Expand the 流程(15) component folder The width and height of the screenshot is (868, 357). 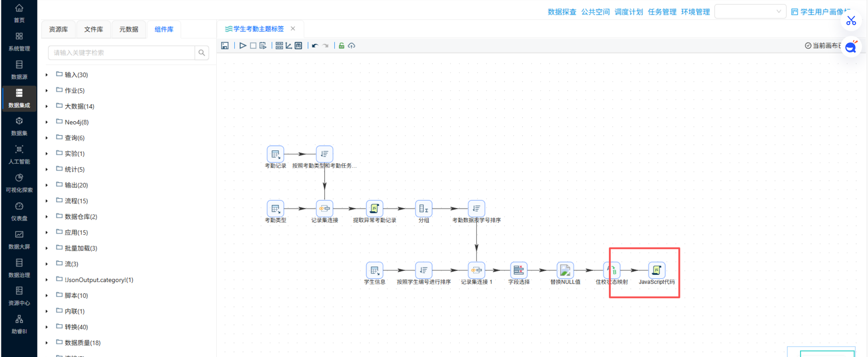47,201
